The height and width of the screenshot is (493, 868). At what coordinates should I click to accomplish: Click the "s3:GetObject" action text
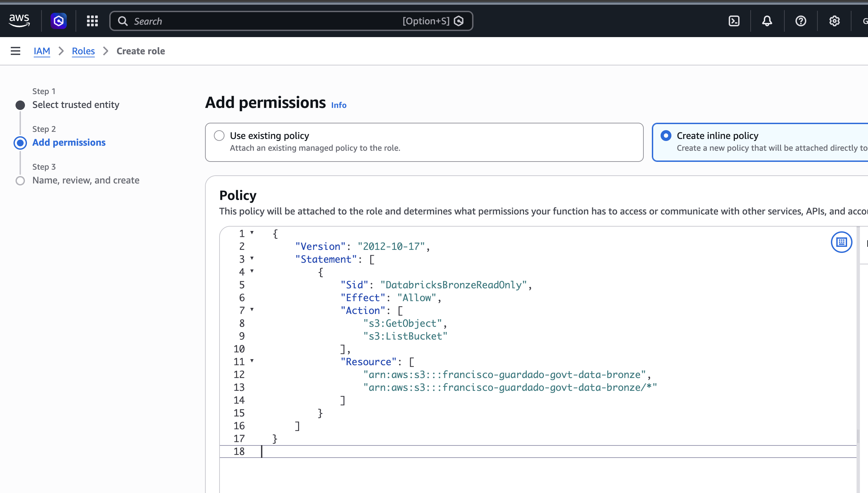tap(403, 323)
